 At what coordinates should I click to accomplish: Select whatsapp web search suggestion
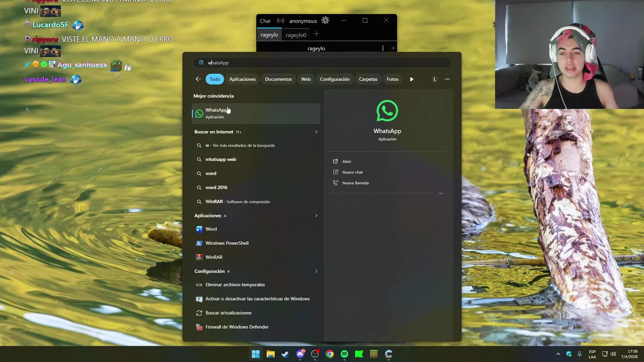coord(256,159)
